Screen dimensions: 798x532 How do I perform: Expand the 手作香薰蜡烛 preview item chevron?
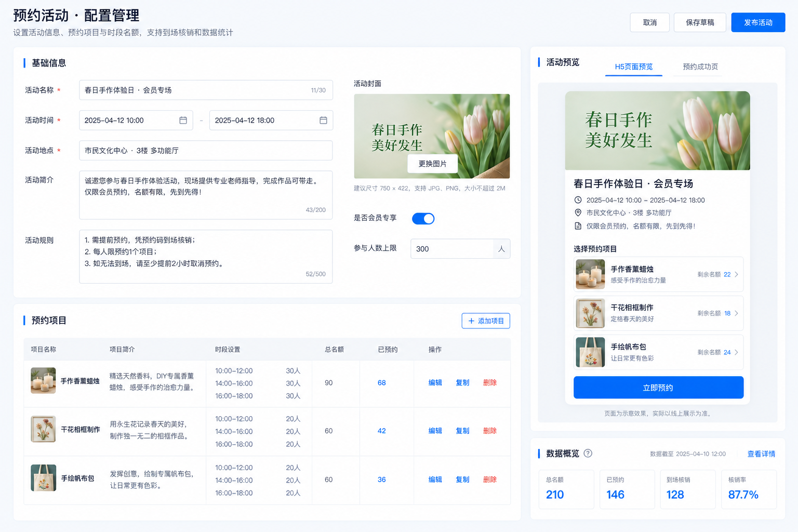point(736,274)
